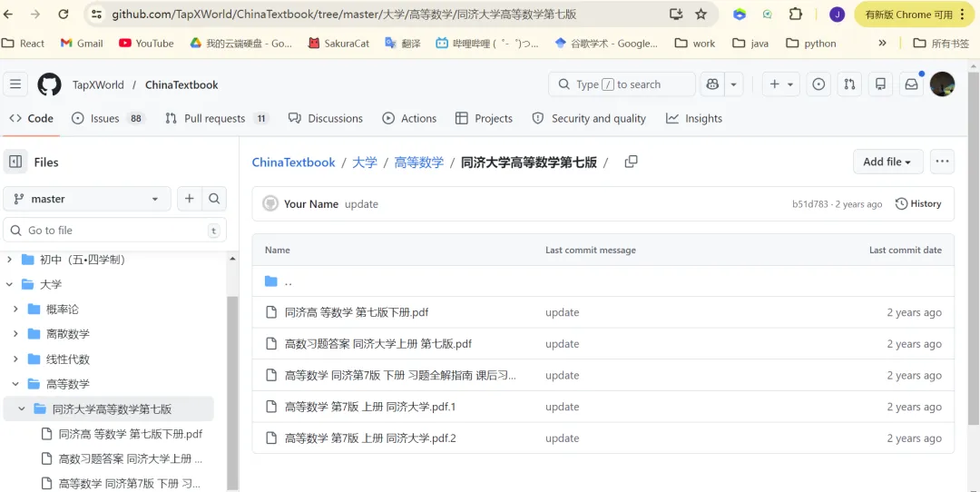The image size is (980, 492).
Task: Click Go to file input field
Action: tap(115, 230)
